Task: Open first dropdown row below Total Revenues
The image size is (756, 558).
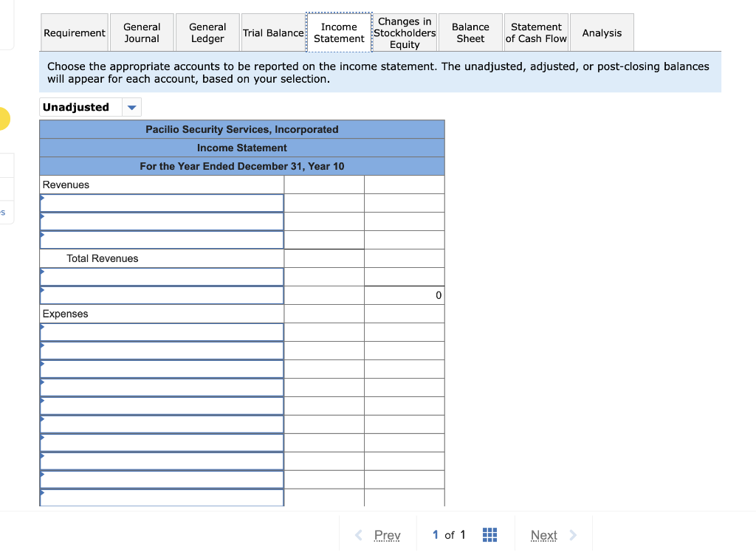Action: coord(162,277)
